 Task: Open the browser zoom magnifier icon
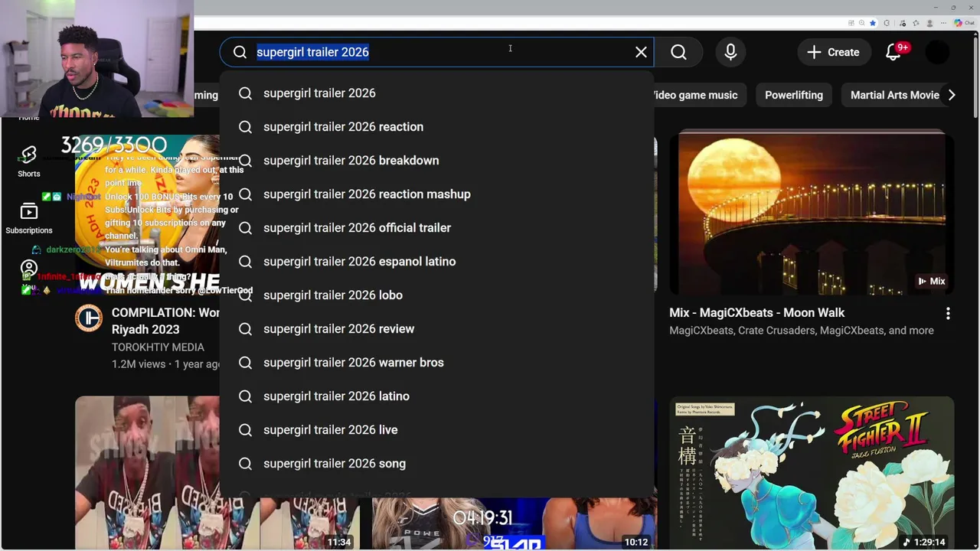pos(861,23)
